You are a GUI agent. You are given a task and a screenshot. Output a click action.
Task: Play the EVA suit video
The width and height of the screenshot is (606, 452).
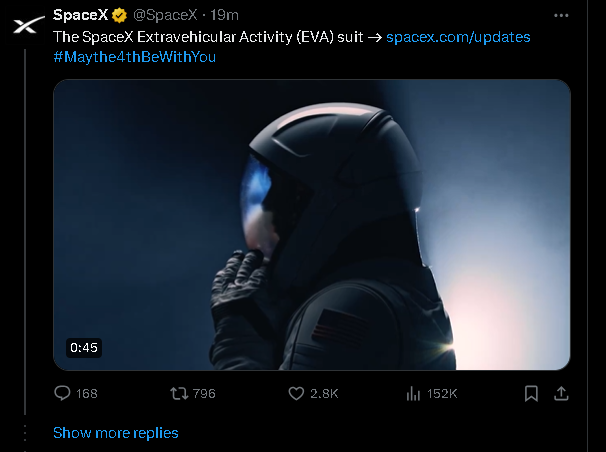312,224
